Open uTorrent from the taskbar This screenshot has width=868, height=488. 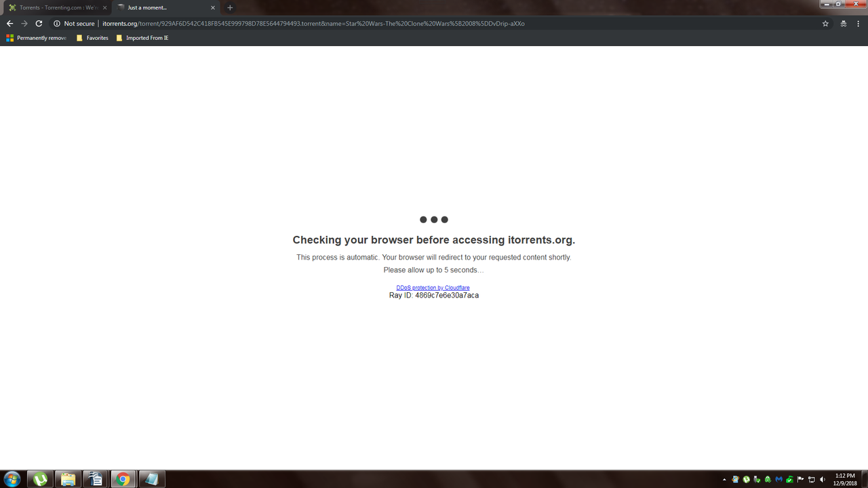[41, 479]
